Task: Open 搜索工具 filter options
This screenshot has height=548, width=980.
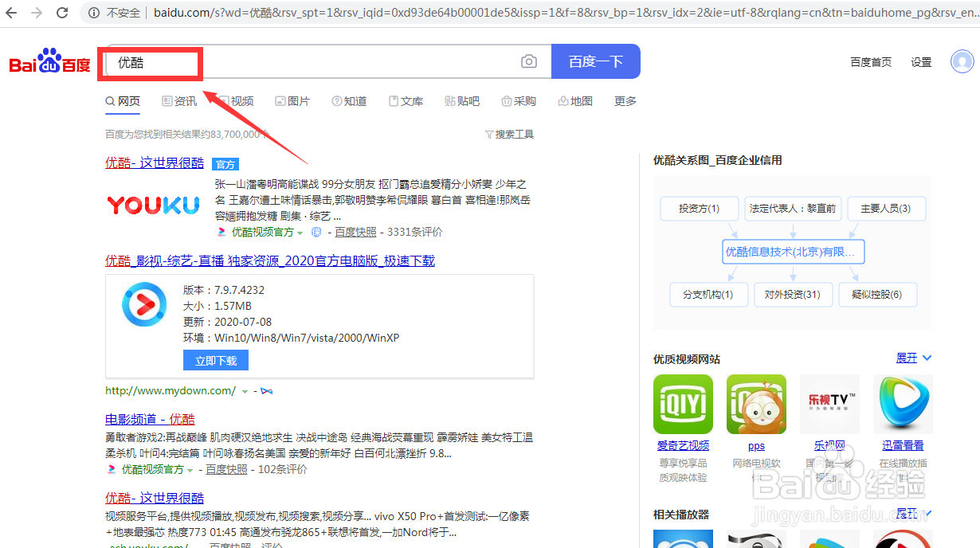Action: [509, 135]
